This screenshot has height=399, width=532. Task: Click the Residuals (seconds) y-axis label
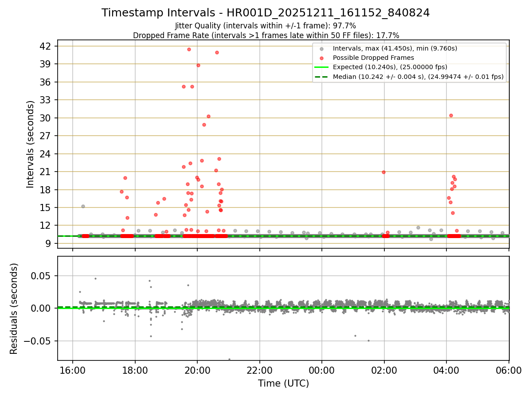pyautogui.click(x=14, y=309)
